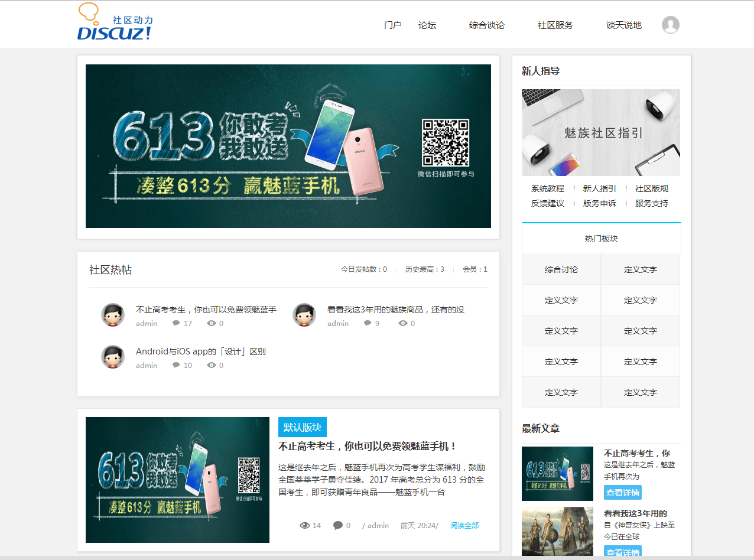This screenshot has width=754, height=560.
Task: Click 查看详情 button under first latest article
Action: (x=623, y=493)
